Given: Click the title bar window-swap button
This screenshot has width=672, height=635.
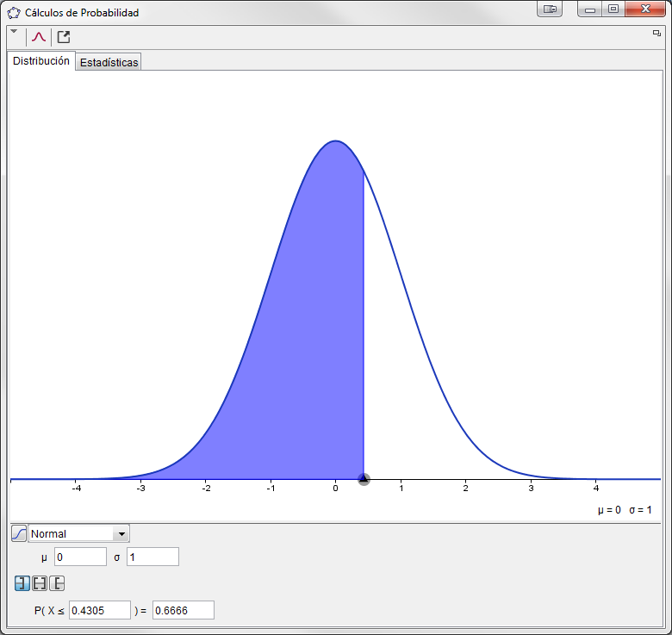Looking at the screenshot, I should pos(550,9).
